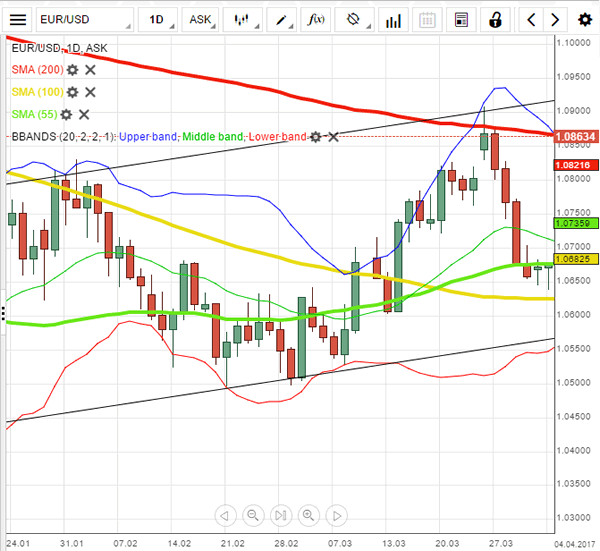This screenshot has width=600, height=551.
Task: Click the 04.04.2017 date label
Action: pos(575,544)
